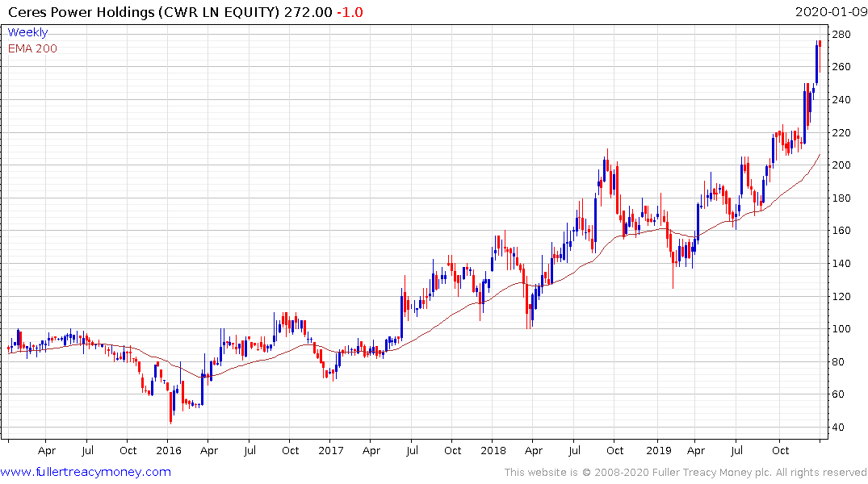
Task: Select the chart title Ceres Power Holdings
Action: coord(82,12)
